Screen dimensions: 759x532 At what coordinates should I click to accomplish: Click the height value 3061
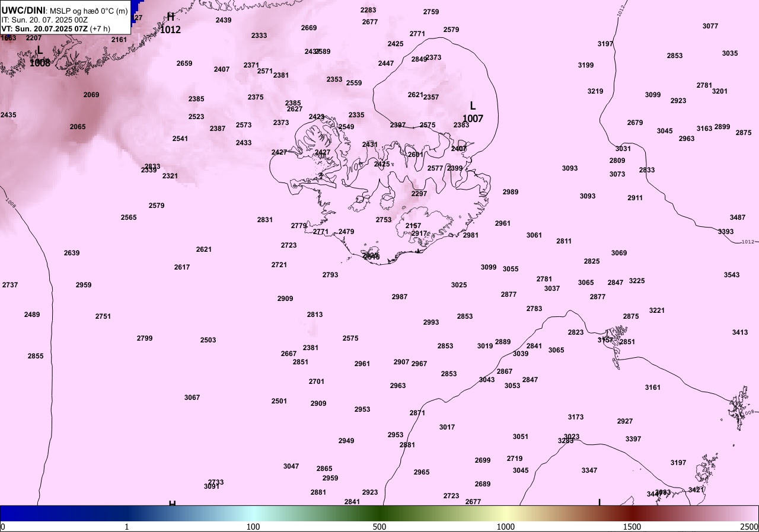[x=534, y=235]
